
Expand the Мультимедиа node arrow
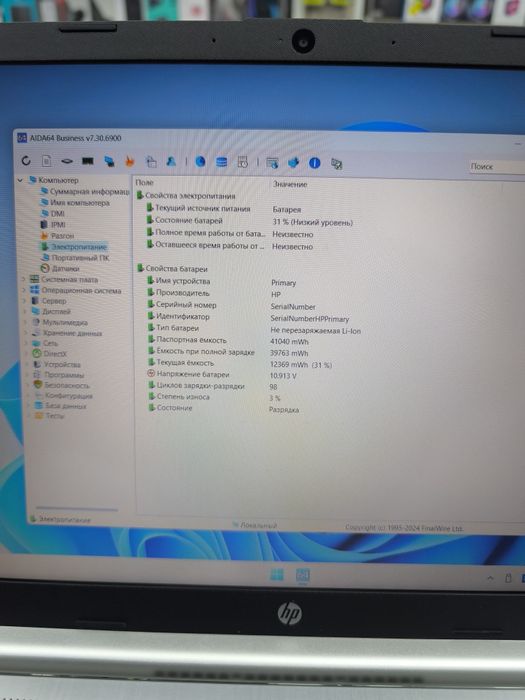click(25, 322)
